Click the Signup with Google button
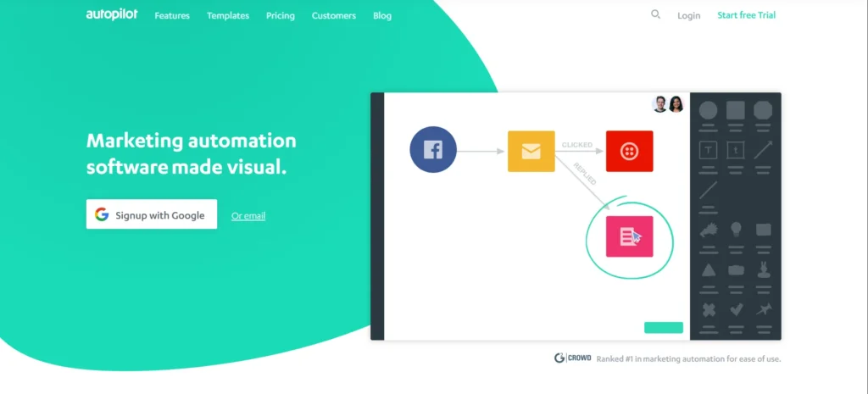Viewport: 868px width, 394px height. coord(152,214)
